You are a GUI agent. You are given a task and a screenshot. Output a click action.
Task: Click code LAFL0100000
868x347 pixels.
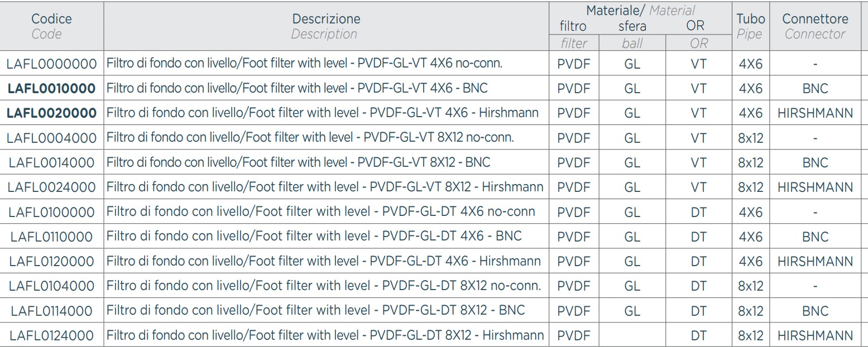(x=51, y=211)
